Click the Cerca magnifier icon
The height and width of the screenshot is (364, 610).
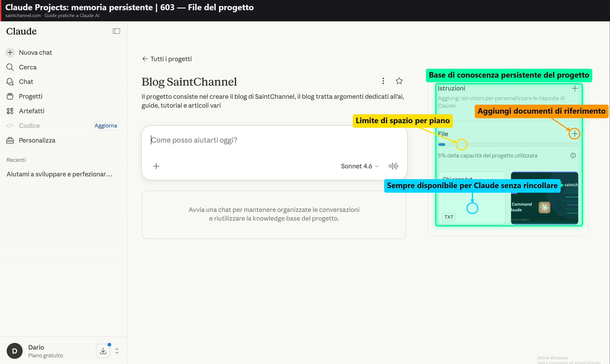coord(10,67)
